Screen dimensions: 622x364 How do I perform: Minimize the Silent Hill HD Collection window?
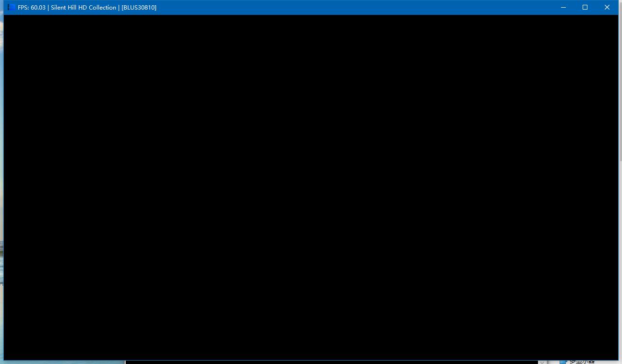pyautogui.click(x=563, y=7)
